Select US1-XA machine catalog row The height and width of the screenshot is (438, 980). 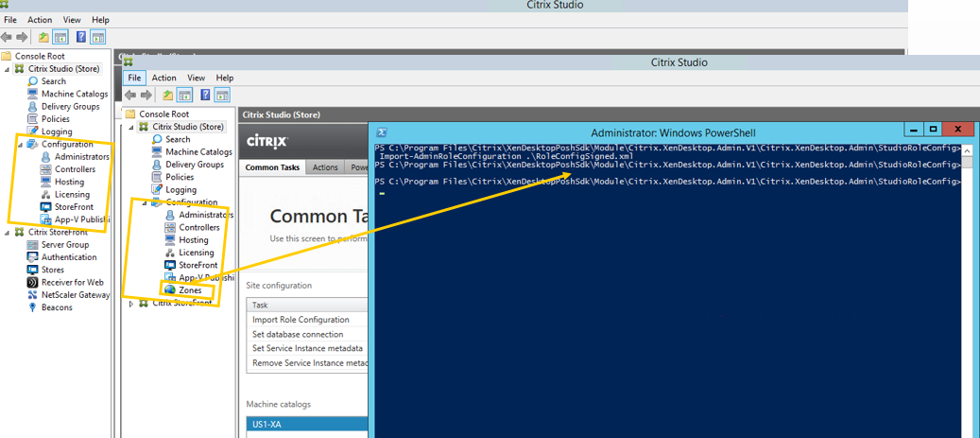click(307, 424)
